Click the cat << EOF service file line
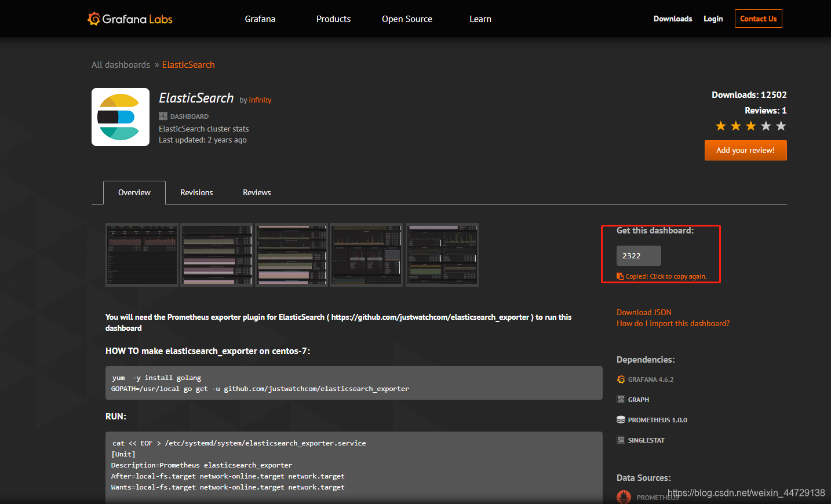 pyautogui.click(x=239, y=443)
